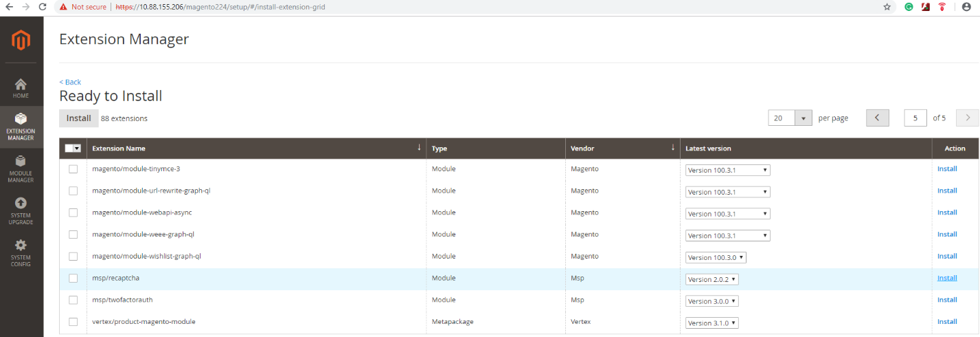Check the magento/module-url-rewrite-graph-ql checkbox
This screenshot has height=337, width=980.
pyautogui.click(x=73, y=191)
